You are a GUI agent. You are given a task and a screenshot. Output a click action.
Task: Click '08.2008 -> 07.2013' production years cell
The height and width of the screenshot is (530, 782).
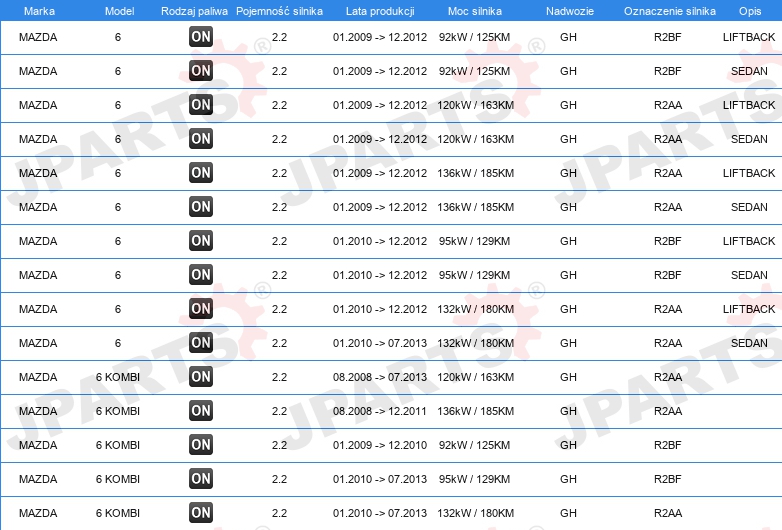pos(380,377)
